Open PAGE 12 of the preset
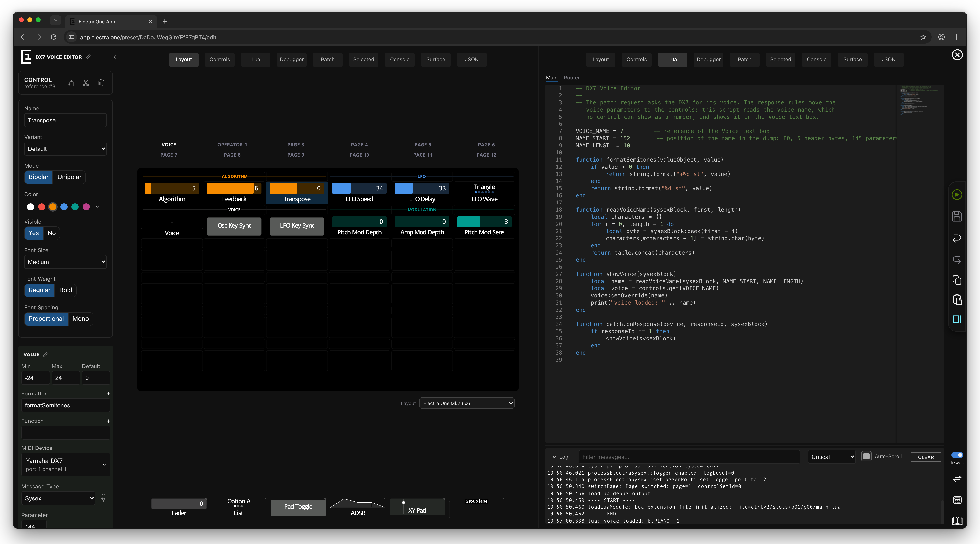Image resolution: width=980 pixels, height=544 pixels. click(486, 155)
